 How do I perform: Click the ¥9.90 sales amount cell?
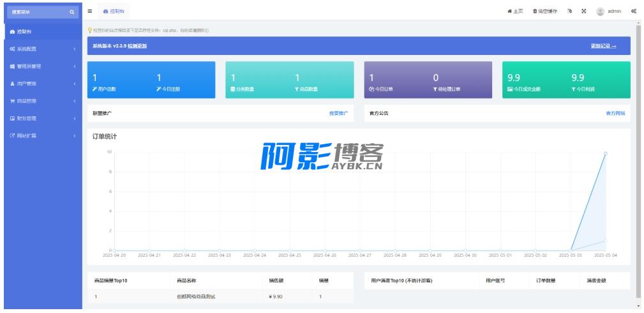pyautogui.click(x=276, y=296)
